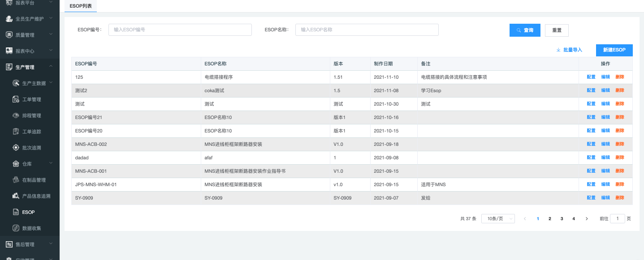
Task: Click the 产品信息追溯 sidebar icon
Action: (x=16, y=196)
